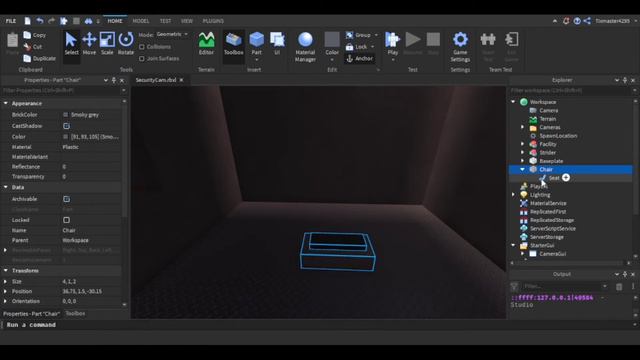Click the Run a command bar
Image resolution: width=640 pixels, height=360 pixels.
pos(318,325)
